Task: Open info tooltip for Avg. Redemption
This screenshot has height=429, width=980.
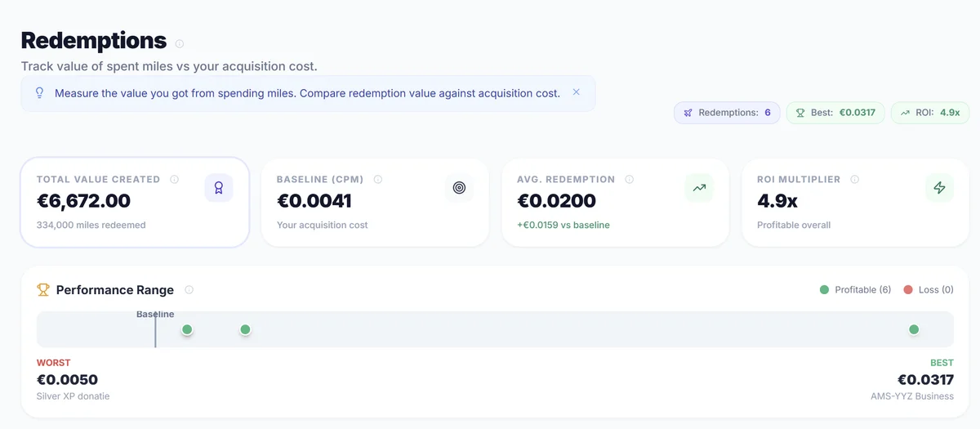Action: tap(630, 180)
